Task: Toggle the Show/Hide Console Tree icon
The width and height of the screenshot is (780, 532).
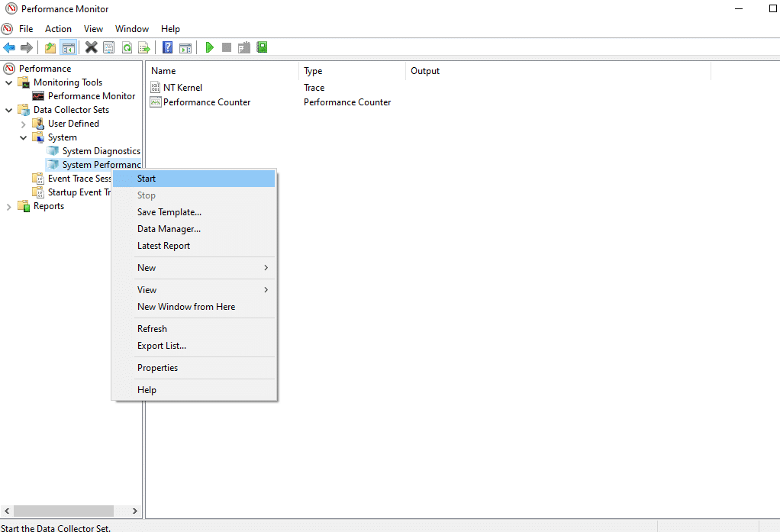Action: tap(68, 47)
